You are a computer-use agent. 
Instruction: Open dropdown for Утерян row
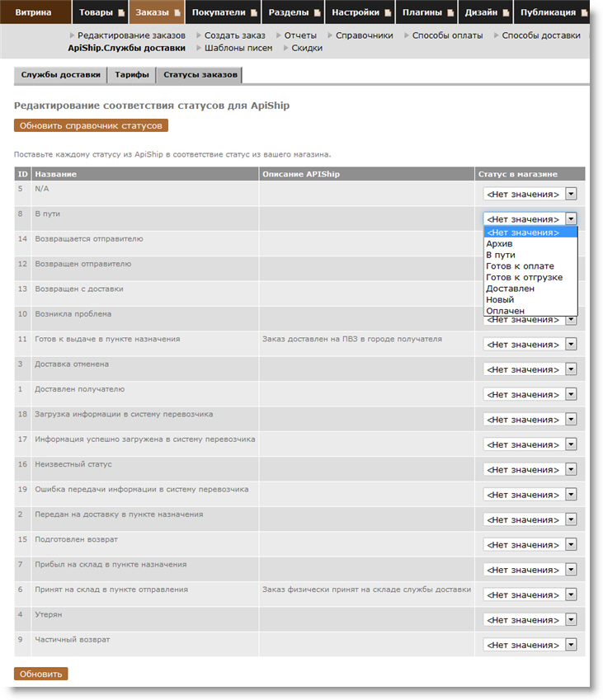click(530, 619)
